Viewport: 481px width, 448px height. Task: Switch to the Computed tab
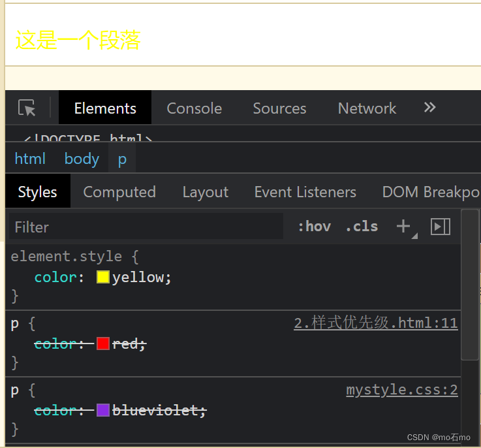pos(119,192)
